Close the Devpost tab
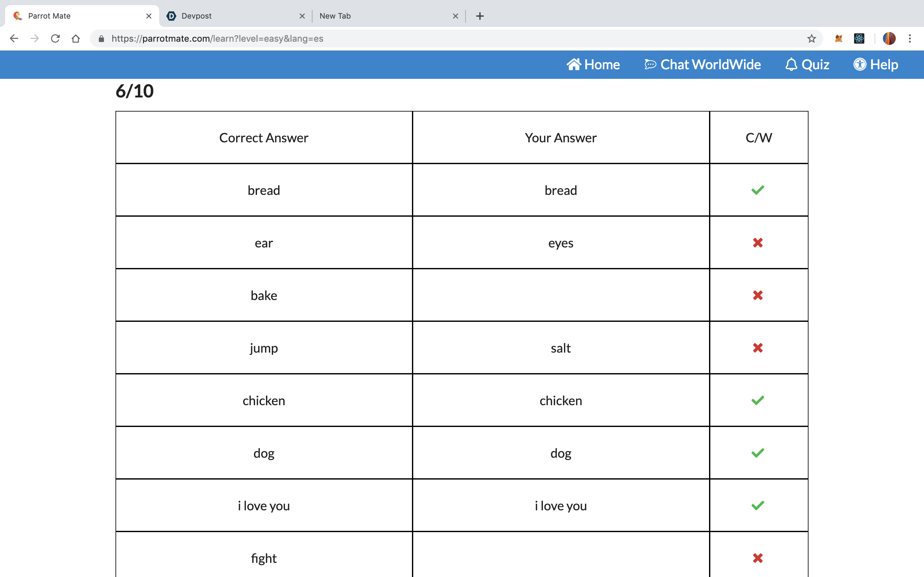 (302, 16)
